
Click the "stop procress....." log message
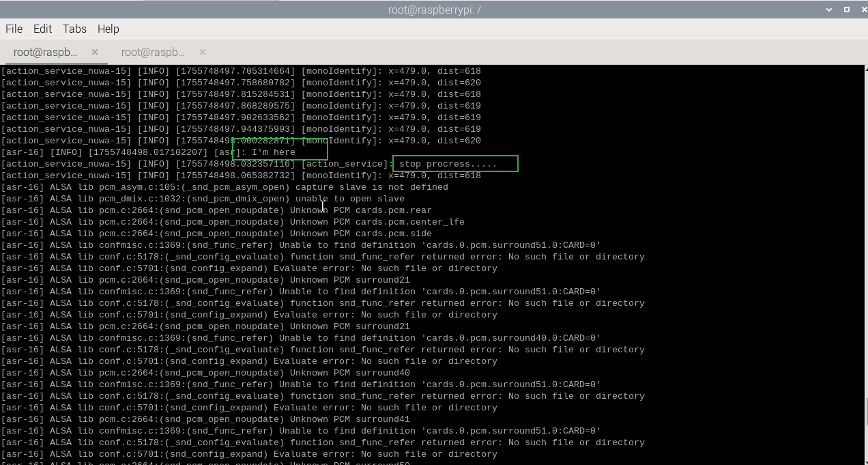(448, 164)
